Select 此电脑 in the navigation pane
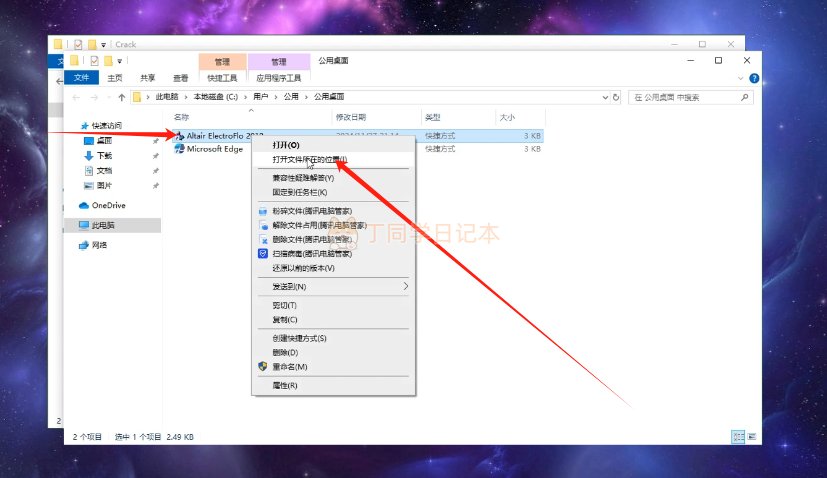This screenshot has height=478, width=827. (103, 225)
